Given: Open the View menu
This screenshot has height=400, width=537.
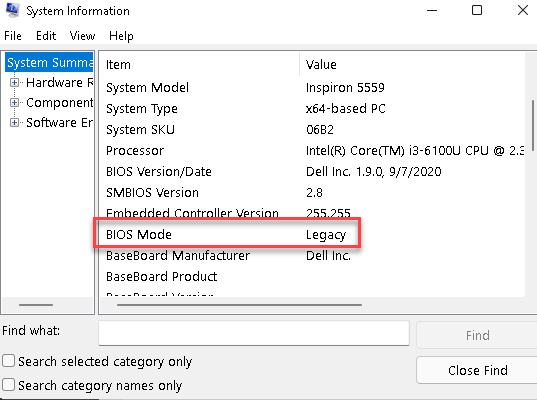Looking at the screenshot, I should pyautogui.click(x=82, y=36).
